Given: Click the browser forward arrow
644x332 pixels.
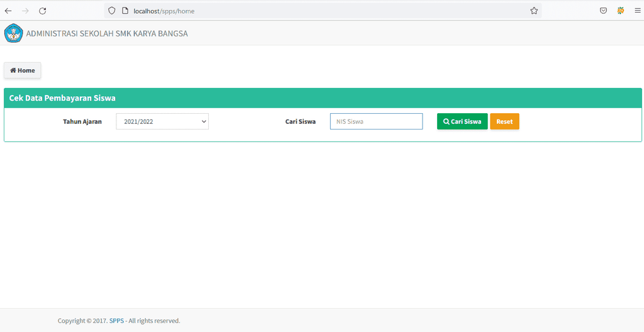Looking at the screenshot, I should click(25, 11).
